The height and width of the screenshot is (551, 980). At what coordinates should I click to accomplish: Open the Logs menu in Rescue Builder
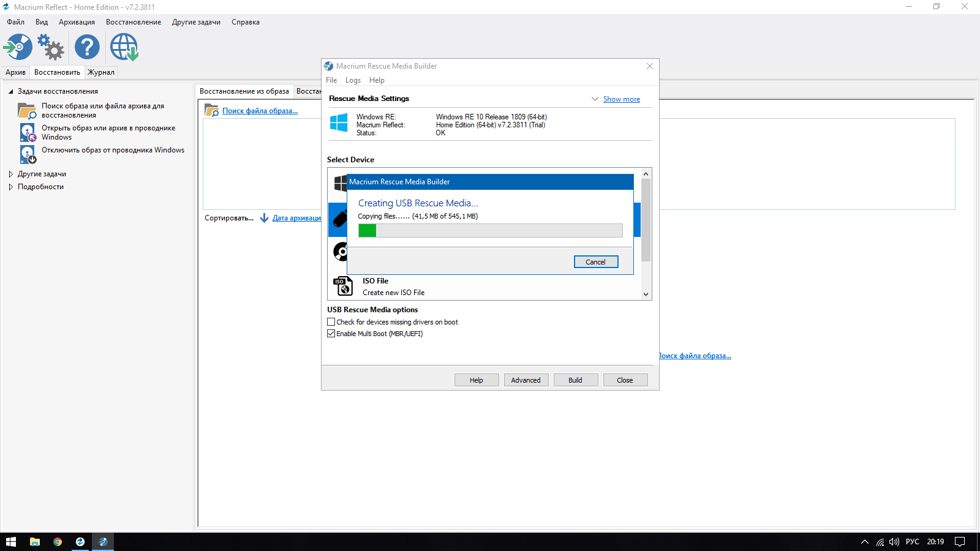click(353, 80)
